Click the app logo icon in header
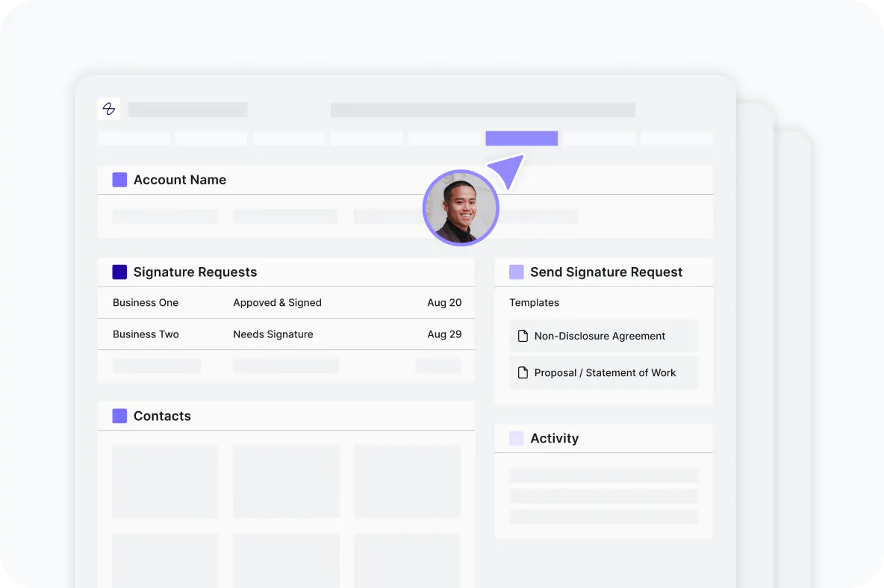Screen dimensions: 884x588 (x=109, y=109)
